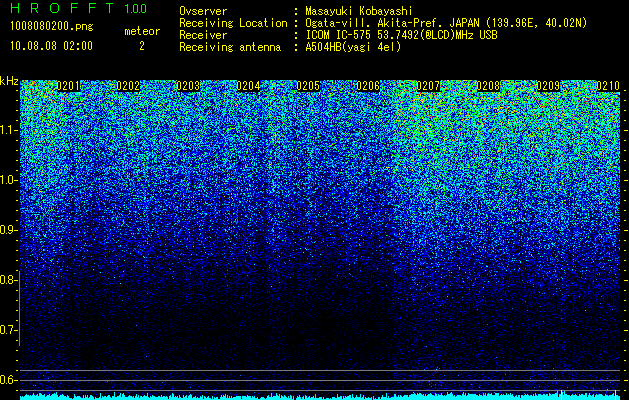Click the 0203 time marker
This screenshot has width=629, height=400.
[x=188, y=86]
